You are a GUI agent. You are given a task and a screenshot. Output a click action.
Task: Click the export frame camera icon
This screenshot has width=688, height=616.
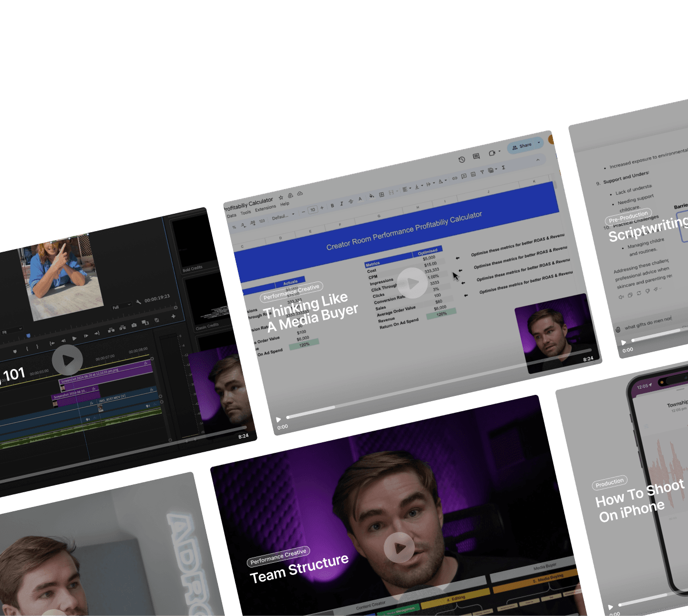coord(134,325)
